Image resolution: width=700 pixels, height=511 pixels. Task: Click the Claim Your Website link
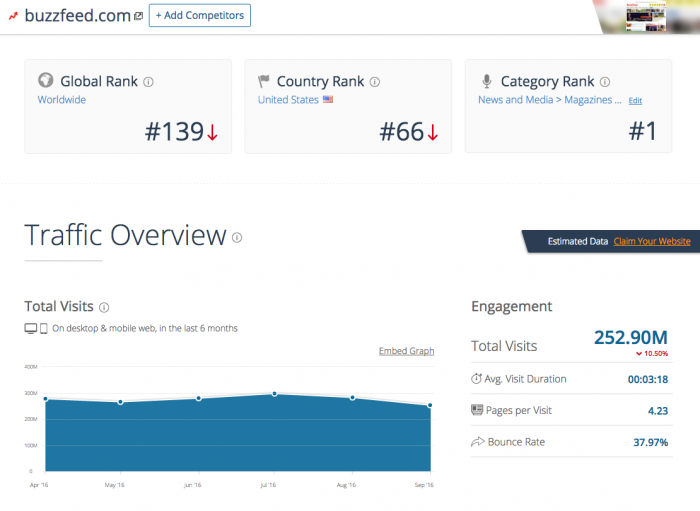click(x=651, y=241)
